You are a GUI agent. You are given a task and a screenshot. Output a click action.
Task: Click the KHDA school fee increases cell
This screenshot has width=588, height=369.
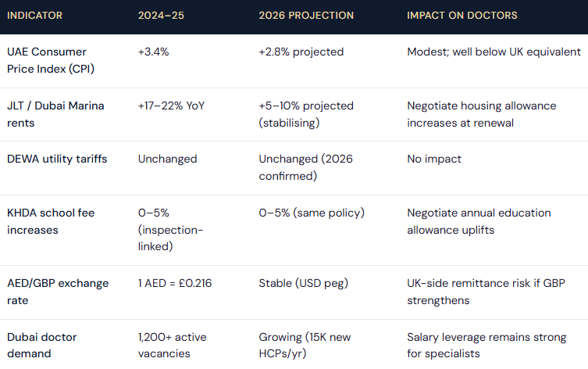pyautogui.click(x=51, y=221)
